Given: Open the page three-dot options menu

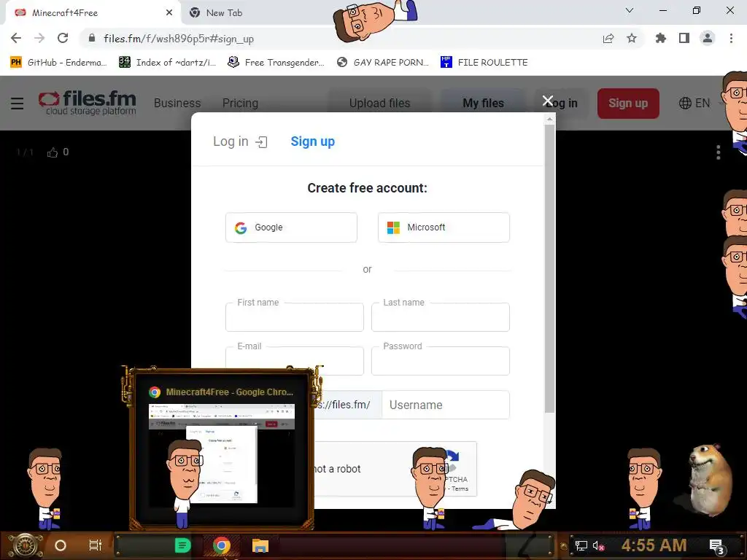Looking at the screenshot, I should pos(719,152).
